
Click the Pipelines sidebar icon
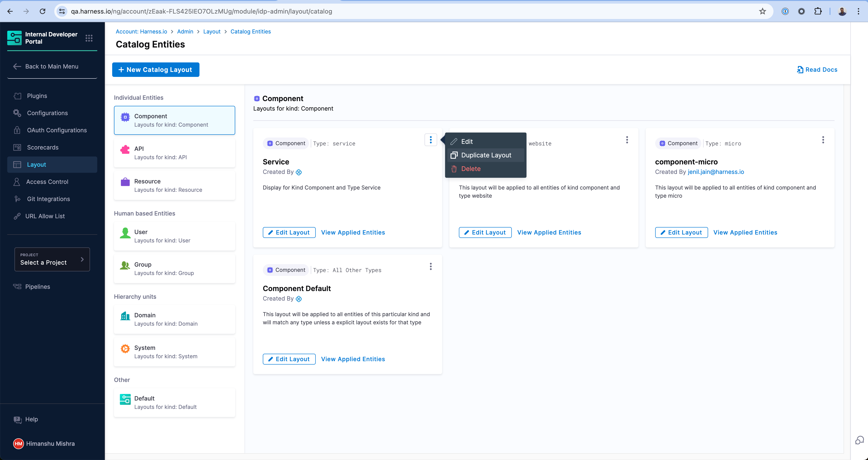17,287
